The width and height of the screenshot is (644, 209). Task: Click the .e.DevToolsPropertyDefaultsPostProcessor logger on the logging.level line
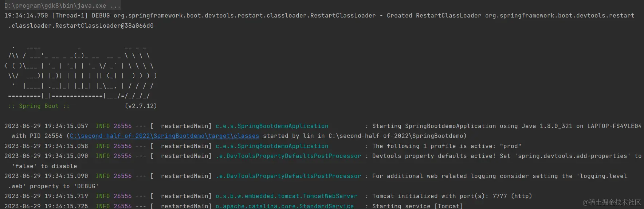tap(288, 176)
